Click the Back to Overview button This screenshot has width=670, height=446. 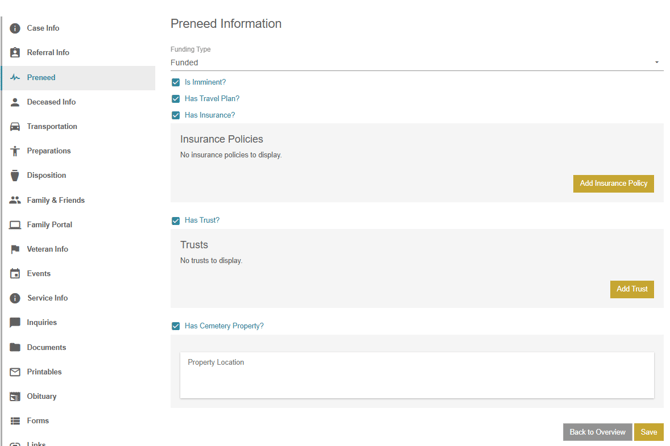pos(597,432)
